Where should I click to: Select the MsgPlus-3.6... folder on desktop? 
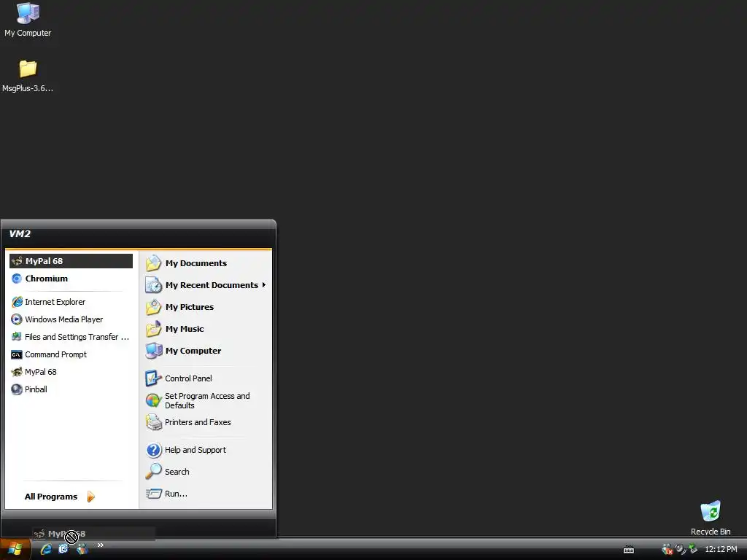coord(28,76)
